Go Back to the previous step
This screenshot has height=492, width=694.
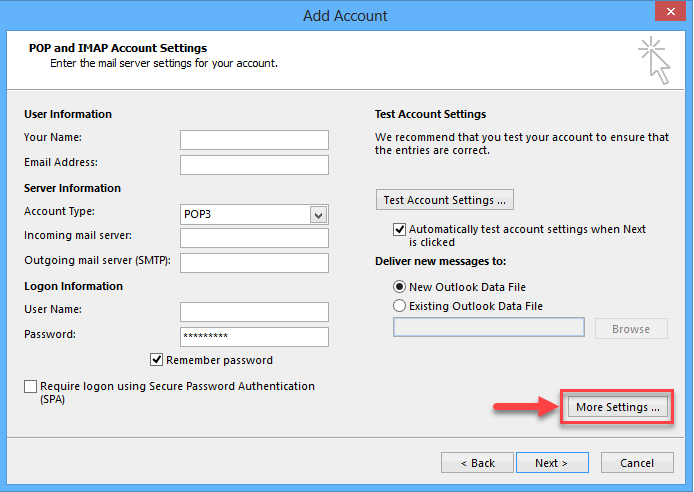tap(477, 463)
